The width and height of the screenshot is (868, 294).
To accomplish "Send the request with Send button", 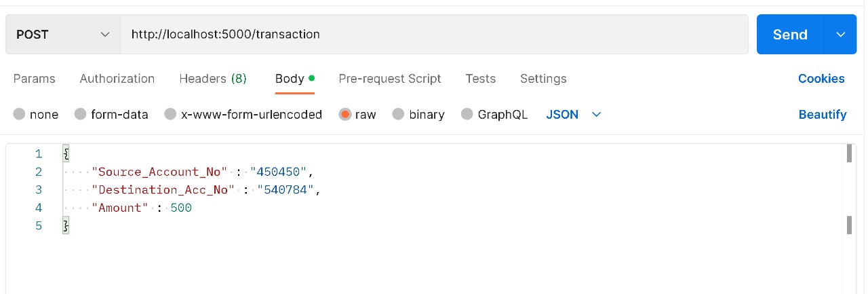I will [790, 34].
